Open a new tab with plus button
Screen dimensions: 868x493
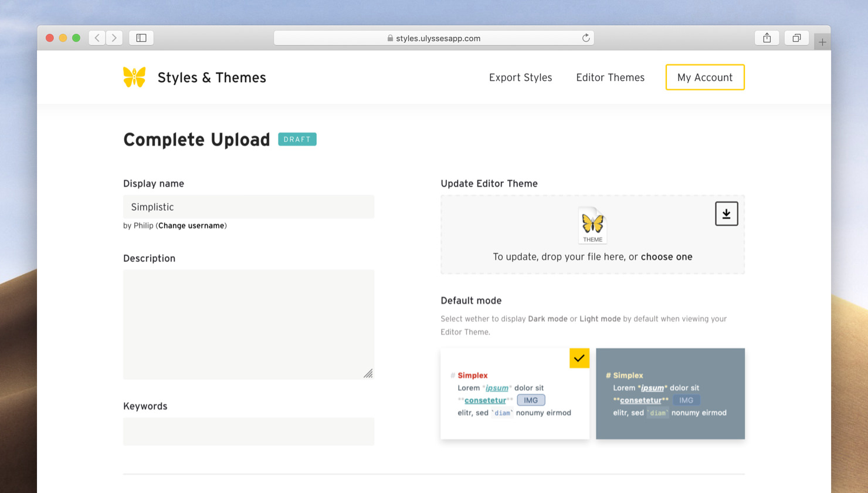pos(822,42)
